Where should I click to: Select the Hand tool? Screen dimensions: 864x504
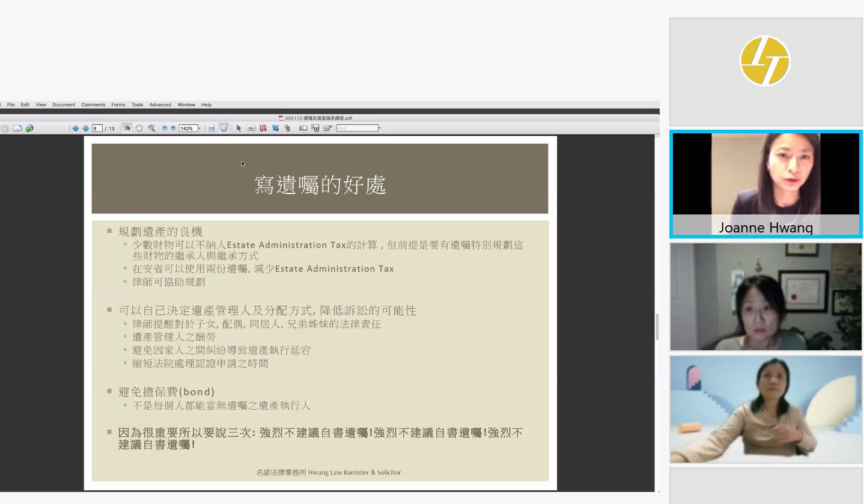click(x=139, y=128)
